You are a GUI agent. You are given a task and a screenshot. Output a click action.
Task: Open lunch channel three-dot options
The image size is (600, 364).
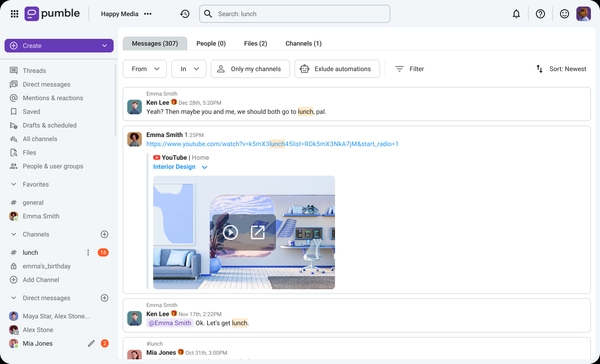click(x=88, y=252)
